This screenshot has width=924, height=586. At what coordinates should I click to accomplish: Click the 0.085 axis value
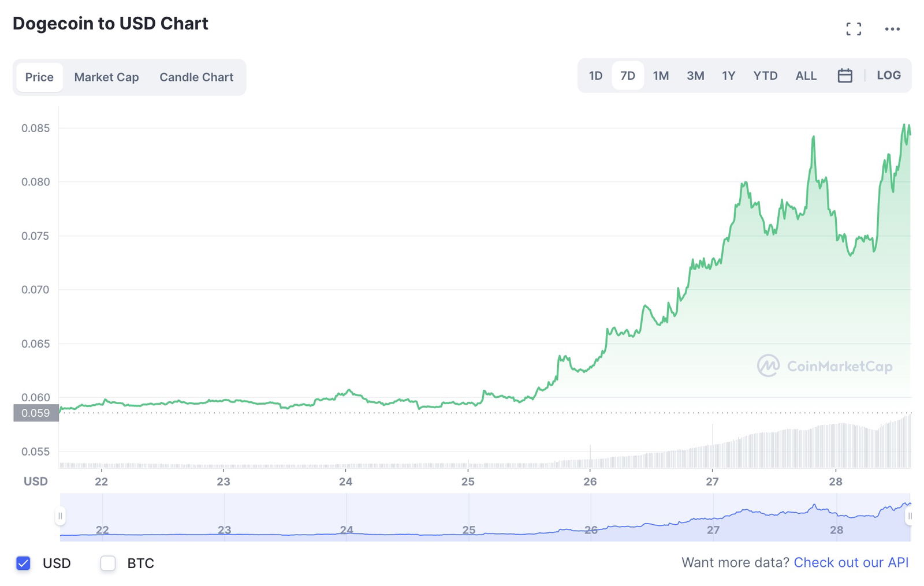click(x=36, y=128)
